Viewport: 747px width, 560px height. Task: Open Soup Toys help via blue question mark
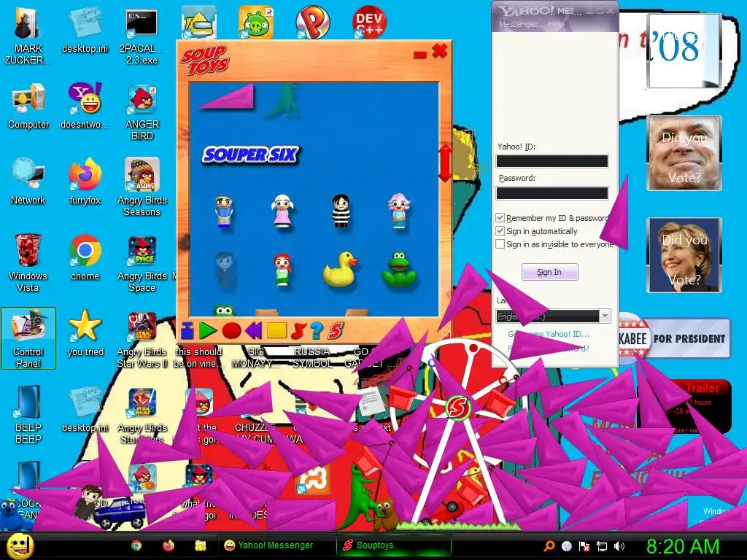[317, 330]
